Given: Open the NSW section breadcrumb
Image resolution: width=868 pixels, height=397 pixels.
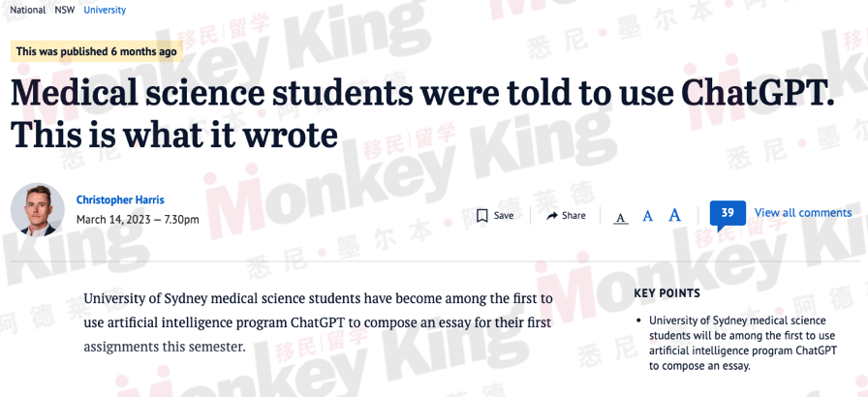Looking at the screenshot, I should tap(65, 10).
